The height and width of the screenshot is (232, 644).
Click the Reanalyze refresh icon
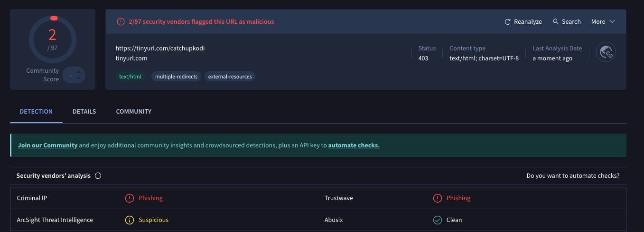(507, 22)
